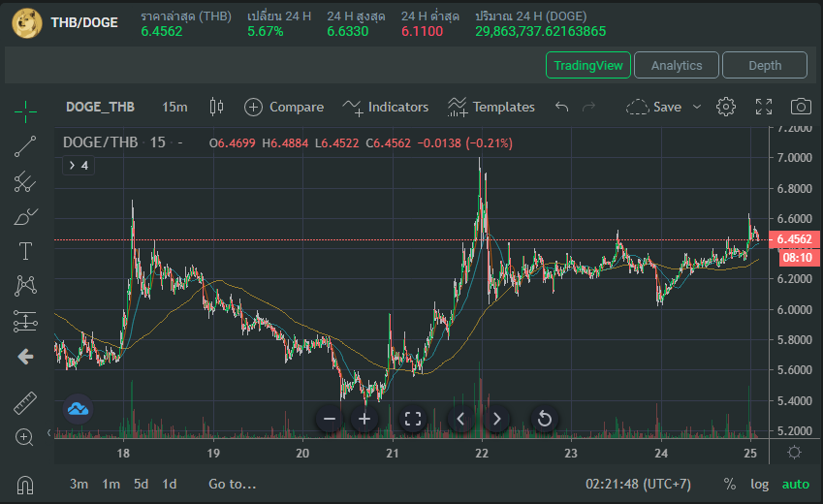Enter fullscreen chart mode
Viewport: 823px width, 504px height.
click(x=764, y=107)
